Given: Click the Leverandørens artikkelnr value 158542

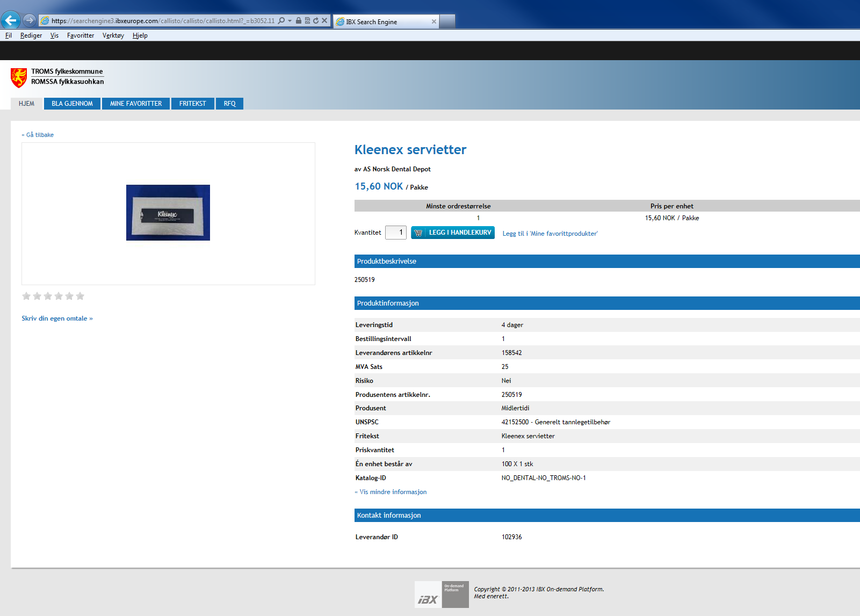Looking at the screenshot, I should coord(512,353).
